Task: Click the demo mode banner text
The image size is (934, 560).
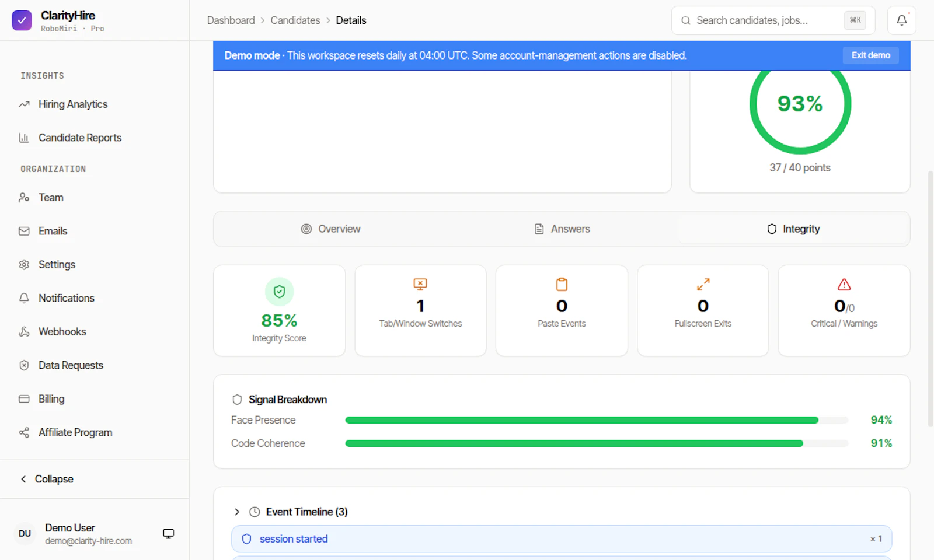Action: 455,55
